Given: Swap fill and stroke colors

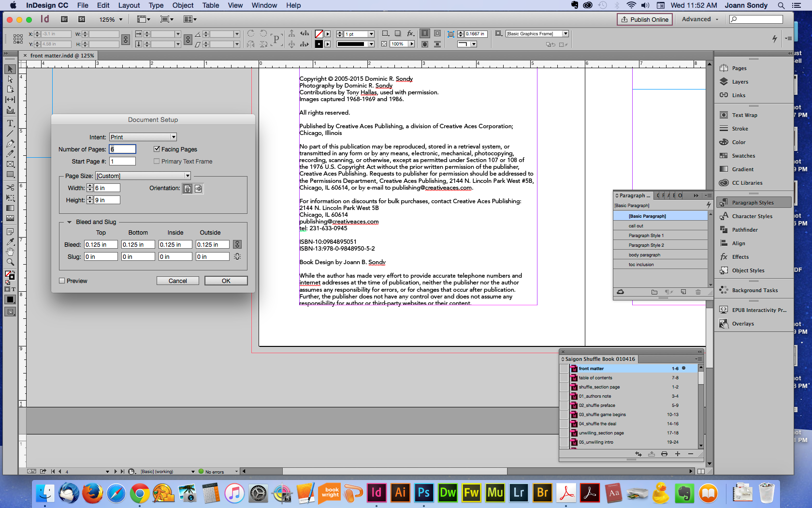Looking at the screenshot, I should tap(13, 273).
